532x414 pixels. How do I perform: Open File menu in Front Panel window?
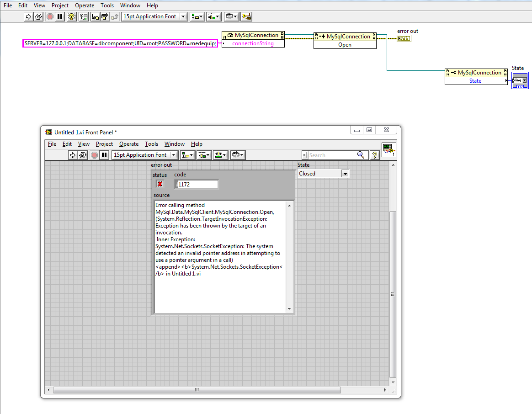[x=52, y=144]
